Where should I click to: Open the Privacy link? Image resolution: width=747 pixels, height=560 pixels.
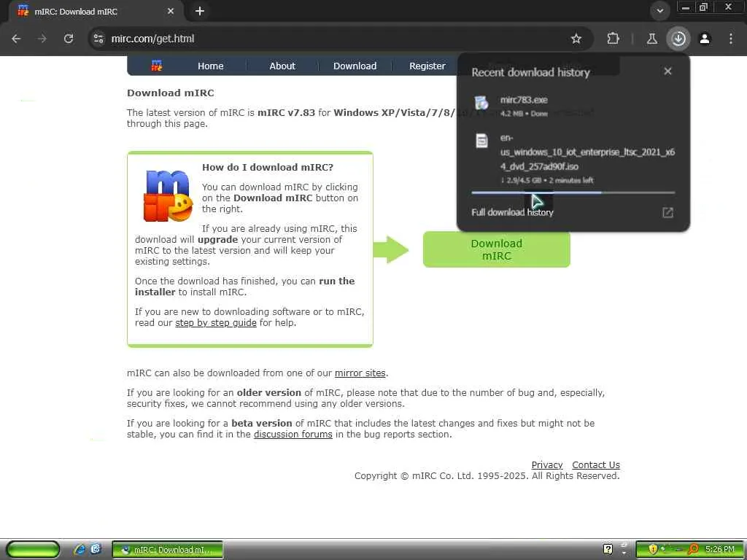point(547,464)
